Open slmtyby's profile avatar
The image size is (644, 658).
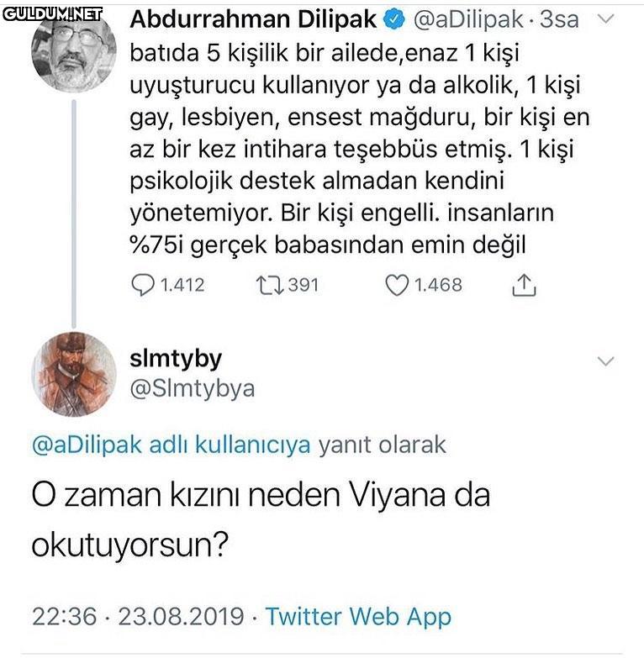[73, 373]
